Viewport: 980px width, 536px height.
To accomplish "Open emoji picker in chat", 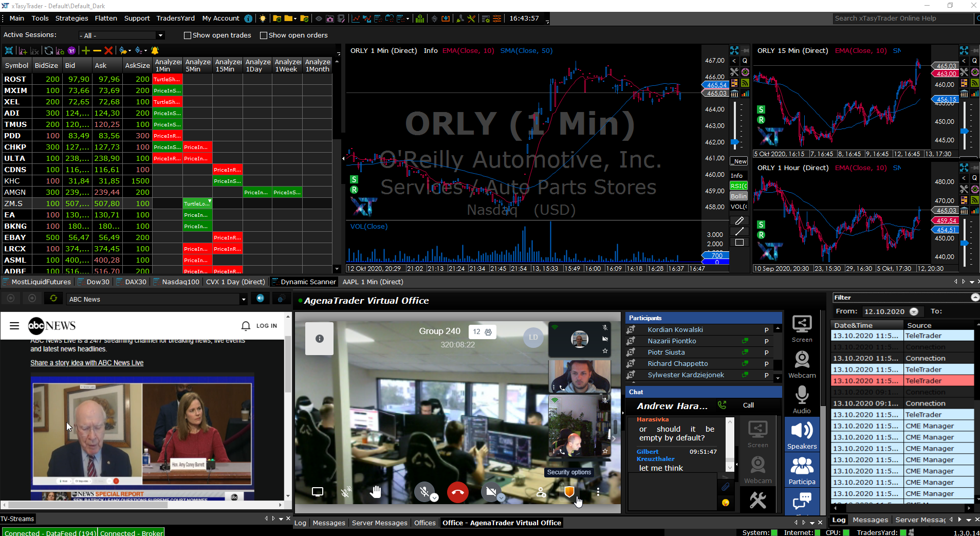I will (726, 503).
